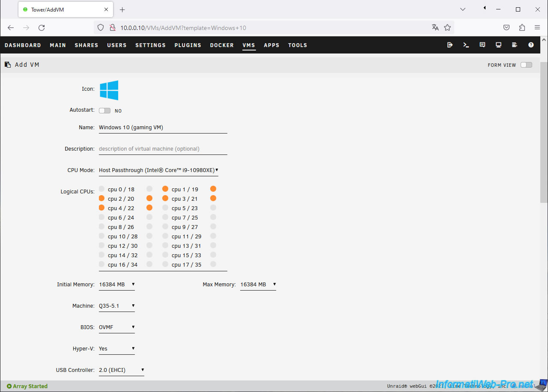Toggle the circle after 'cpu 0 / 18'
This screenshot has height=392, width=548.
pyautogui.click(x=149, y=189)
